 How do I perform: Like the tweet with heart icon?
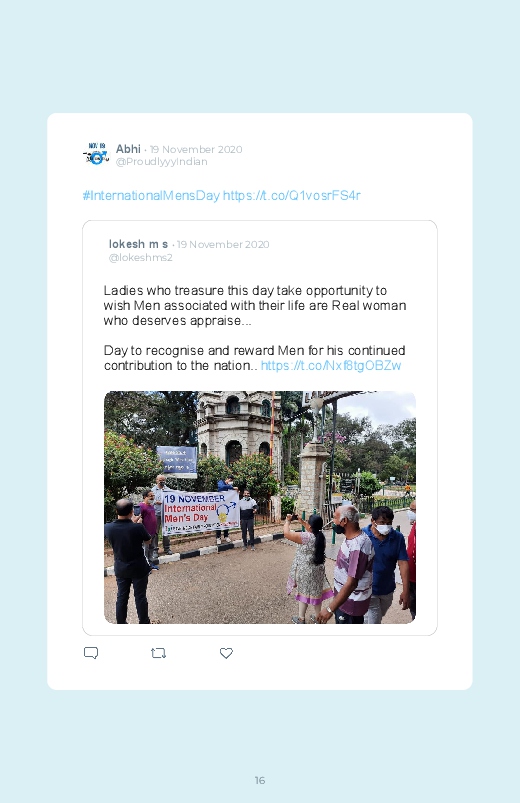coord(226,653)
